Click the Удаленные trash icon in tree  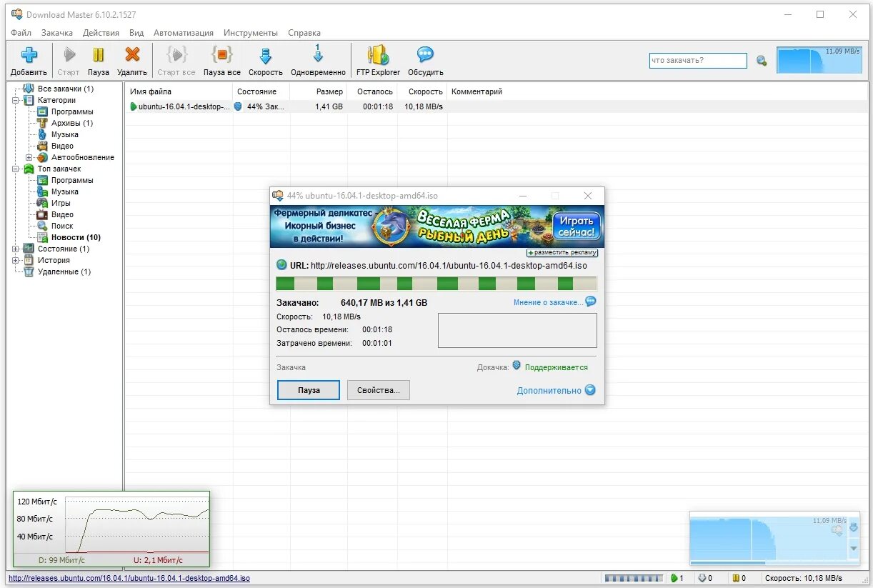29,271
